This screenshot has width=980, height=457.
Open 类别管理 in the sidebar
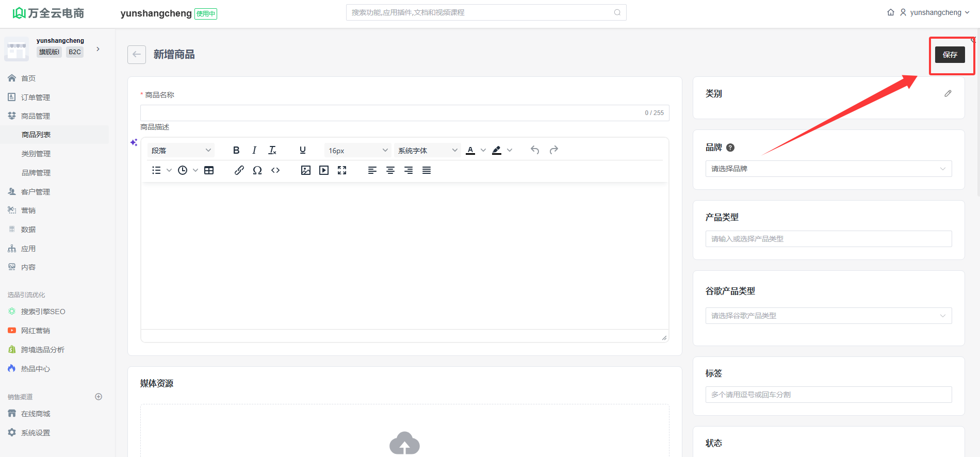[x=36, y=154]
